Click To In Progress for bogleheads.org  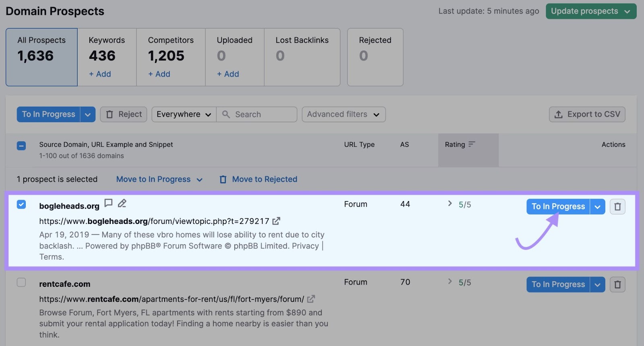(558, 207)
